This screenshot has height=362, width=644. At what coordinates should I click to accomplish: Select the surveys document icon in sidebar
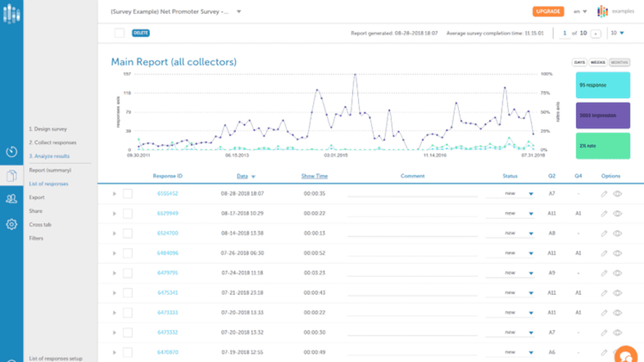pyautogui.click(x=11, y=175)
